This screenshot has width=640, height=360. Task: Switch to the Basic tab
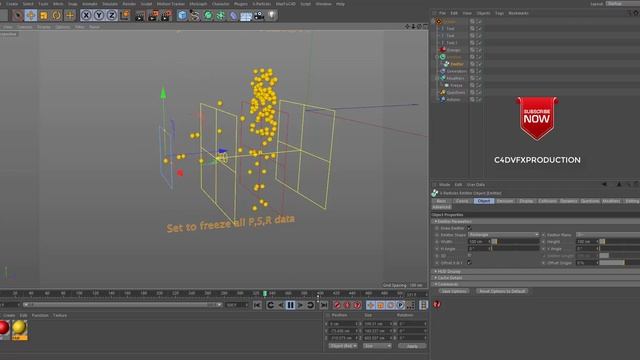(x=441, y=201)
